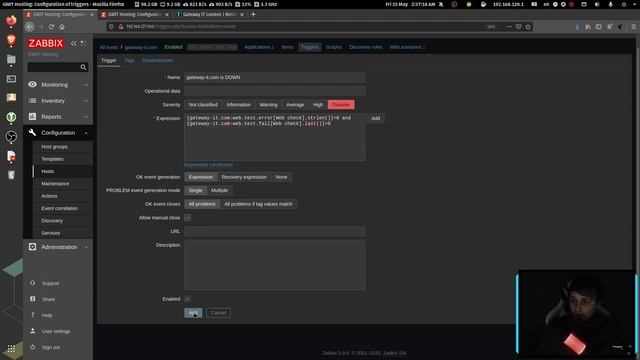Click All hosts breadcrumb link
The height and width of the screenshot is (360, 640).
[x=109, y=47]
